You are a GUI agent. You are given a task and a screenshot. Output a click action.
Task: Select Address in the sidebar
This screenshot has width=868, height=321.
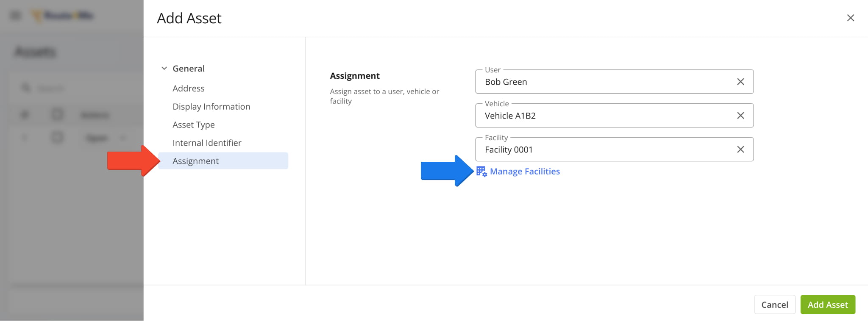[x=188, y=88]
